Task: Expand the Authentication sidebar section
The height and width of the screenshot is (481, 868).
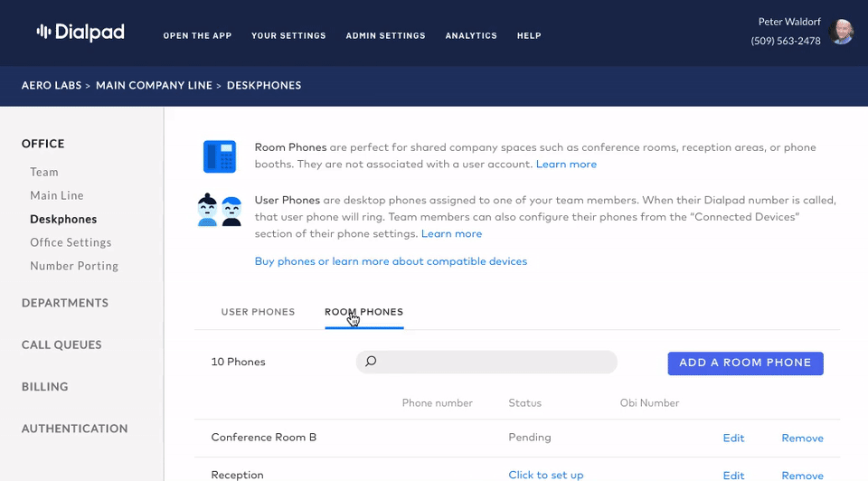Action: click(x=75, y=429)
